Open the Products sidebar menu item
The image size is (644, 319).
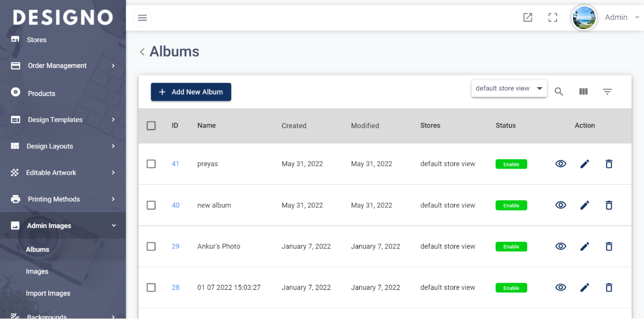(x=42, y=94)
